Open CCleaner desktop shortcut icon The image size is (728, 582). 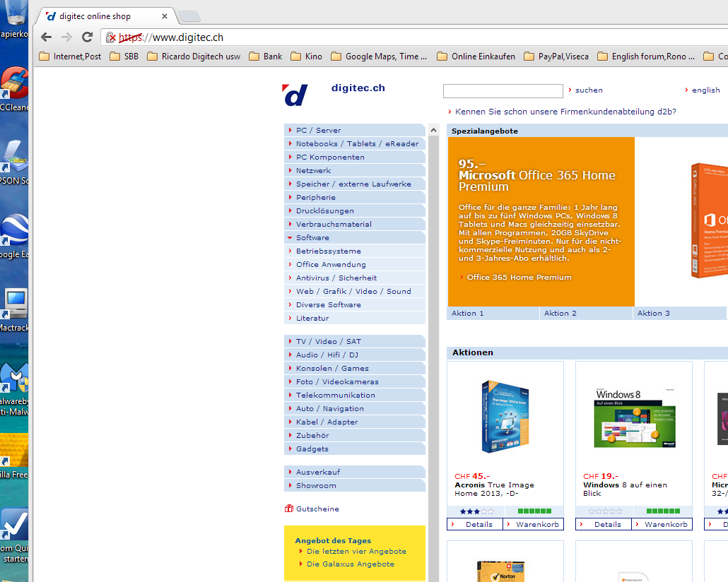14,85
